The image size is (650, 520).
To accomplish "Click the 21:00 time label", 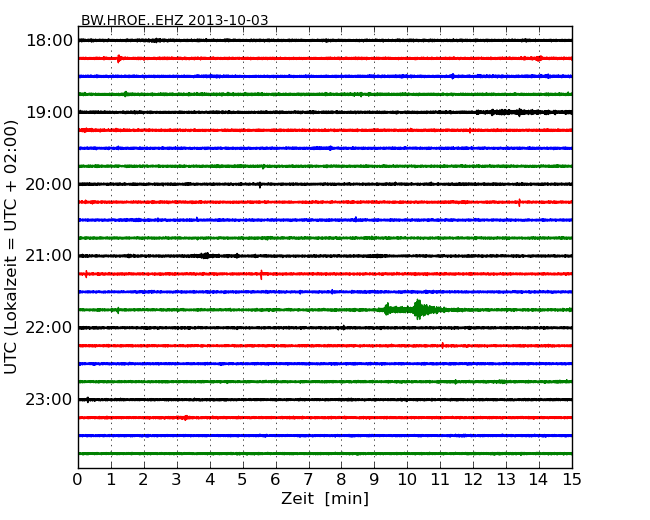I will [x=49, y=256].
